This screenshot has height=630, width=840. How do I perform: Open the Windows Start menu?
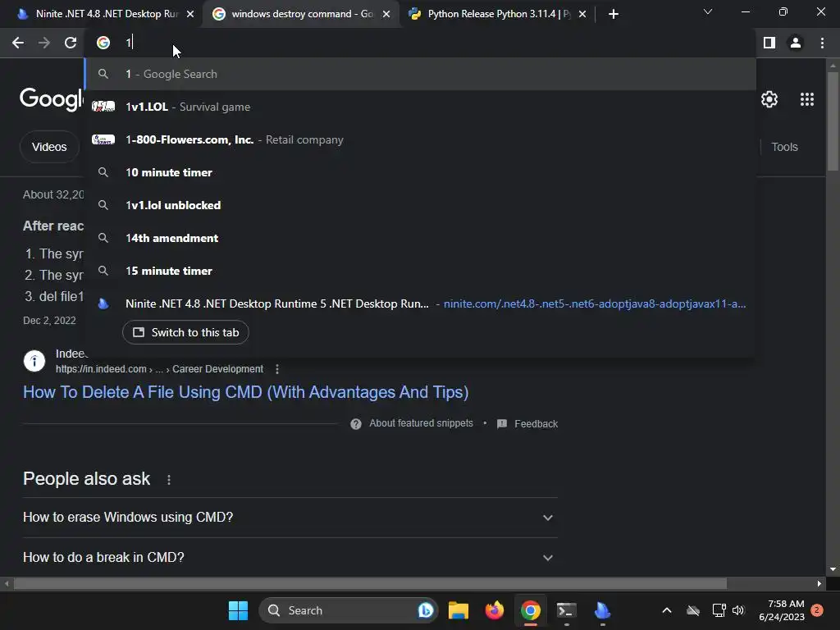tap(238, 610)
